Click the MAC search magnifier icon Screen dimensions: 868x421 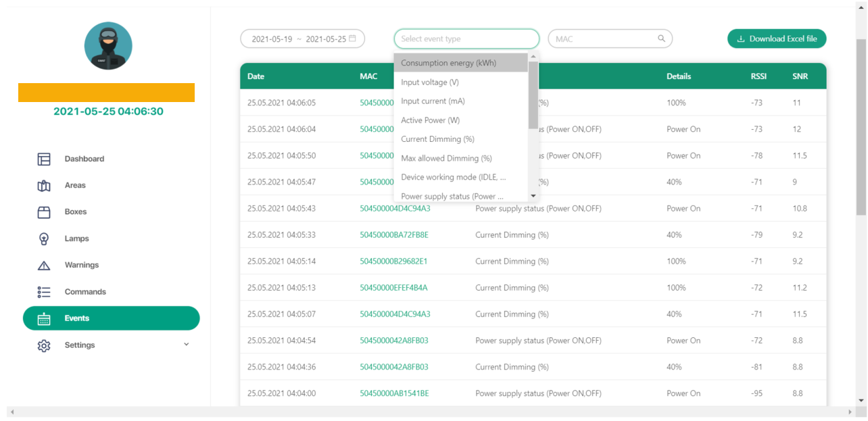(661, 39)
